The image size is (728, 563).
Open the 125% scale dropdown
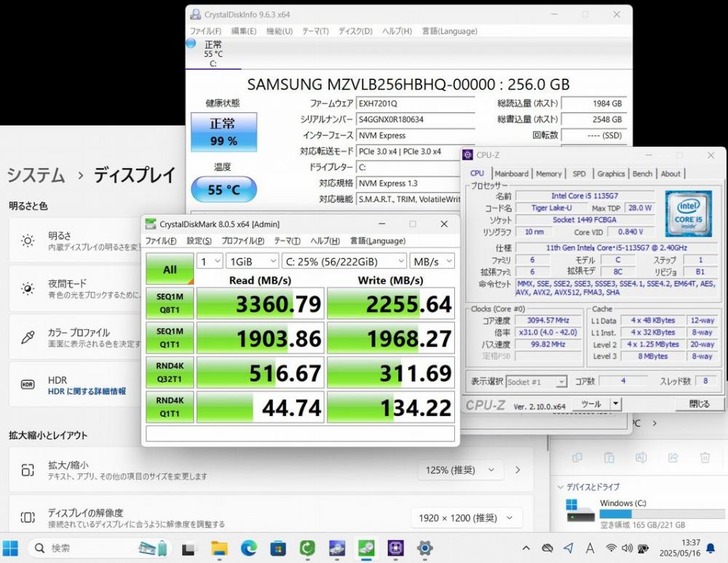click(459, 470)
